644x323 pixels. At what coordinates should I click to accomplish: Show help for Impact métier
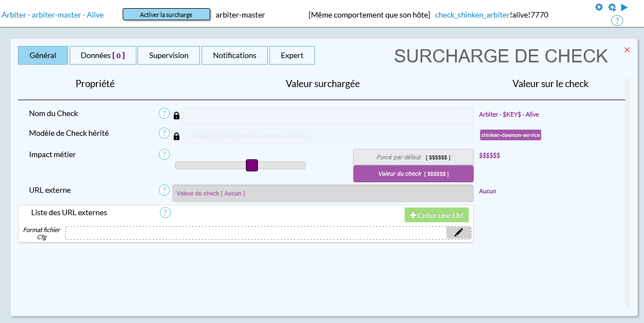click(x=164, y=154)
